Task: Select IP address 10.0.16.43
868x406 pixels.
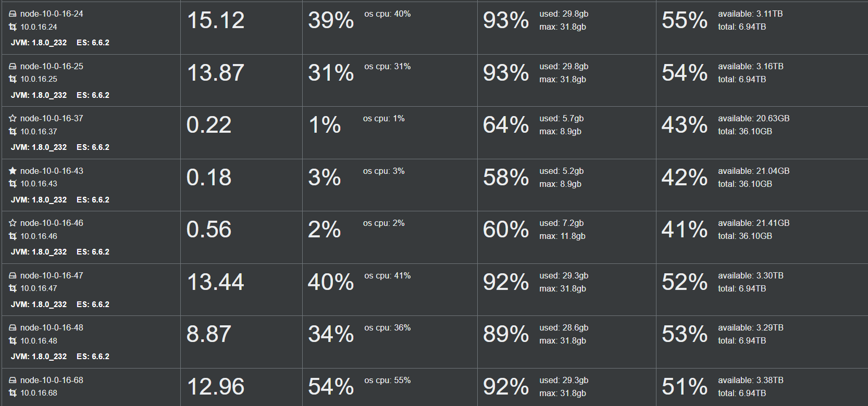Action: tap(39, 184)
